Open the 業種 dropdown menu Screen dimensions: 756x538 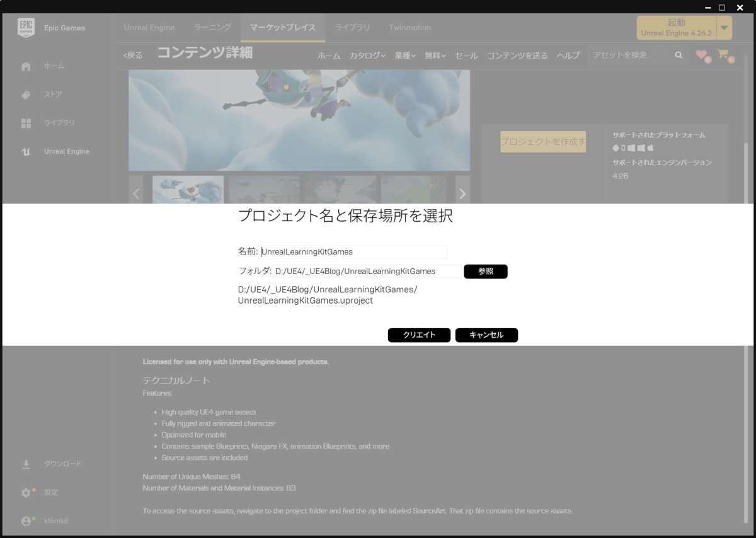tap(405, 55)
